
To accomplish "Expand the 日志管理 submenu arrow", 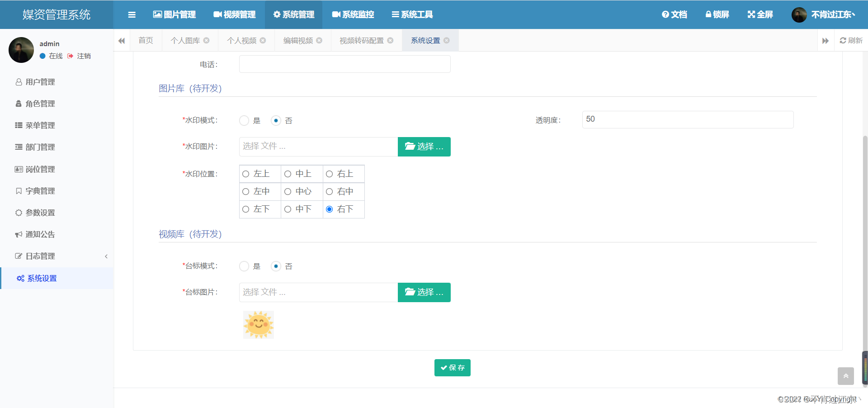I will [106, 256].
